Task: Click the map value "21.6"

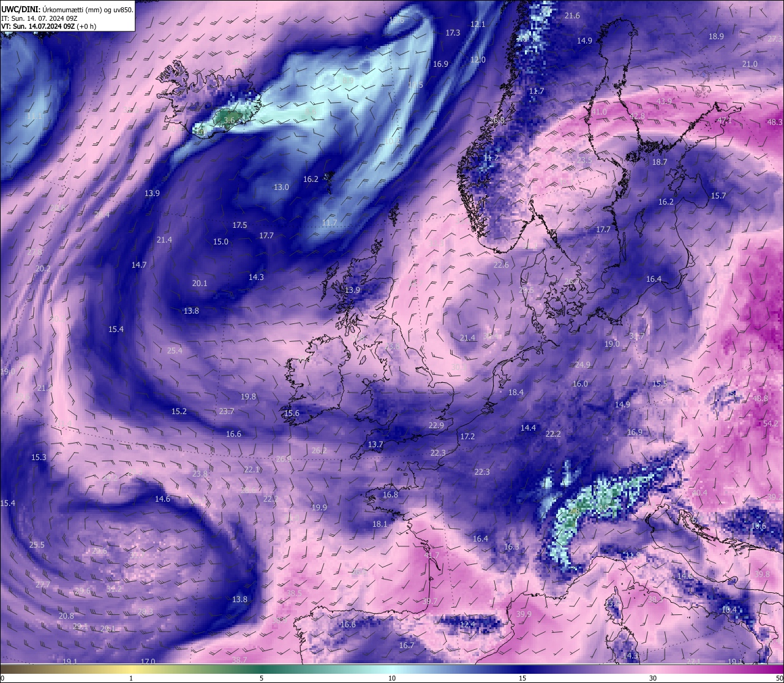Action: [572, 16]
